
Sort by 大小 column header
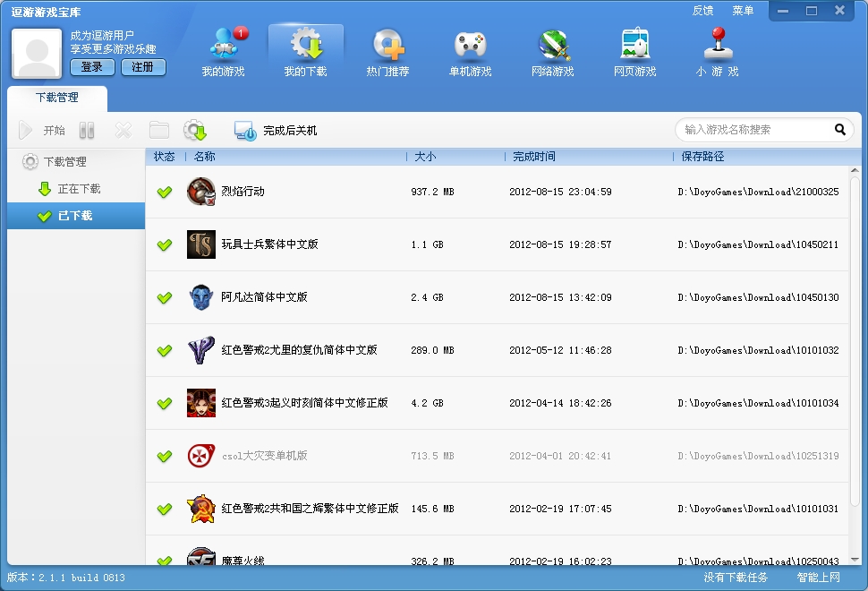425,157
